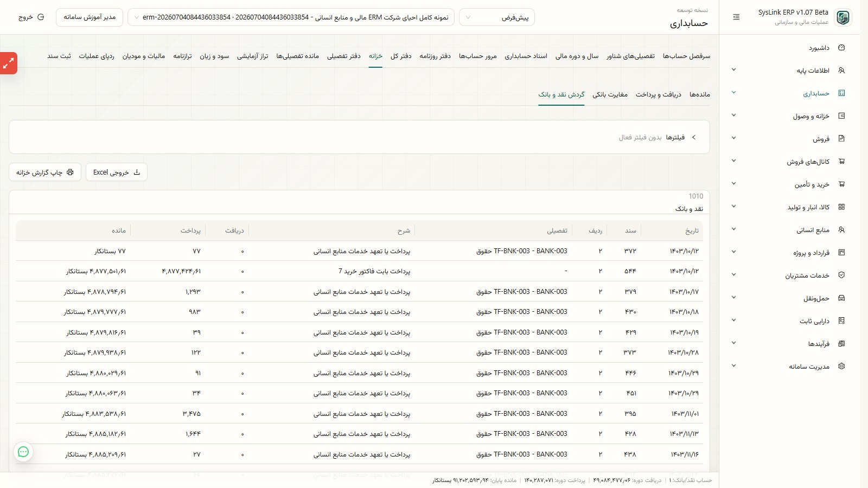868x488 pixels.
Task: Click the خدمات مشتریان shield icon
Action: click(x=841, y=275)
